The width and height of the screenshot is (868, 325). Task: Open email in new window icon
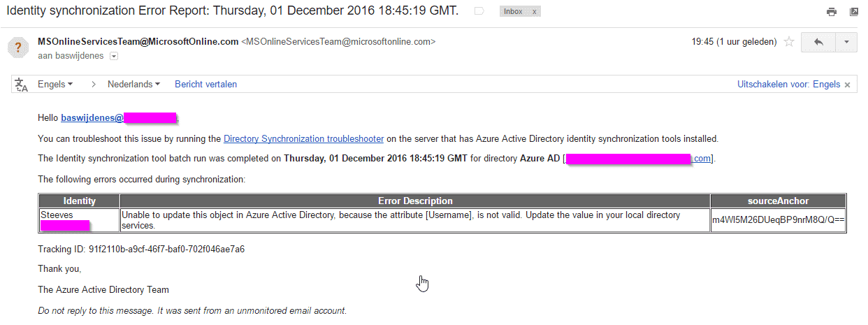pyautogui.click(x=853, y=12)
